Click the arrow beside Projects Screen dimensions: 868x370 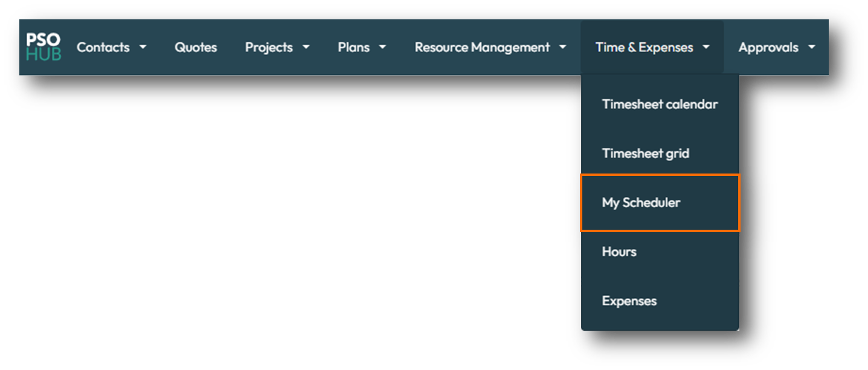306,47
